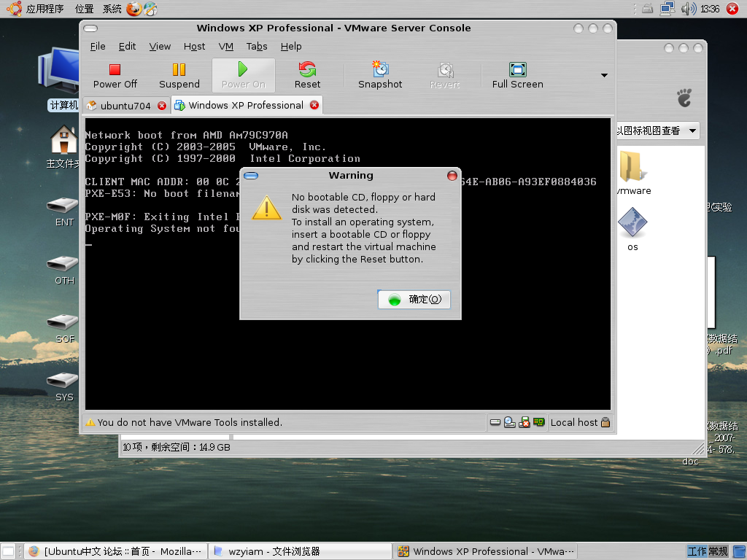Click file browser status text 剩余空间
The image size is (747, 560).
[177, 447]
